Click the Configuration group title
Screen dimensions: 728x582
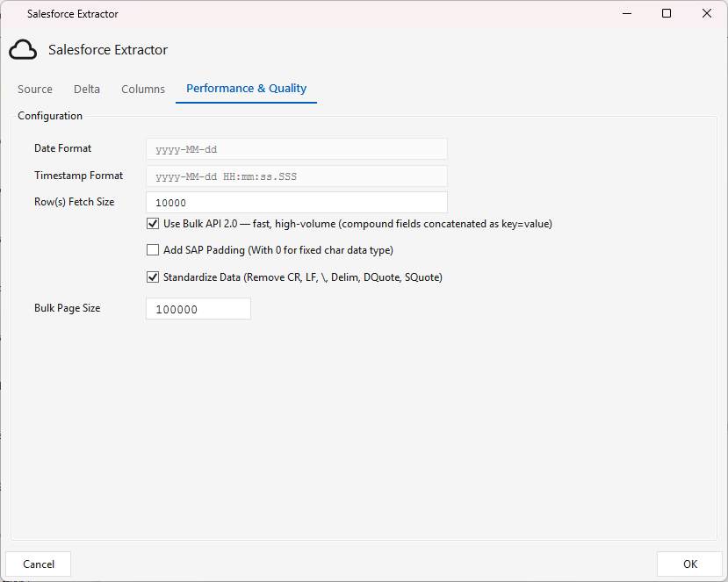[50, 116]
